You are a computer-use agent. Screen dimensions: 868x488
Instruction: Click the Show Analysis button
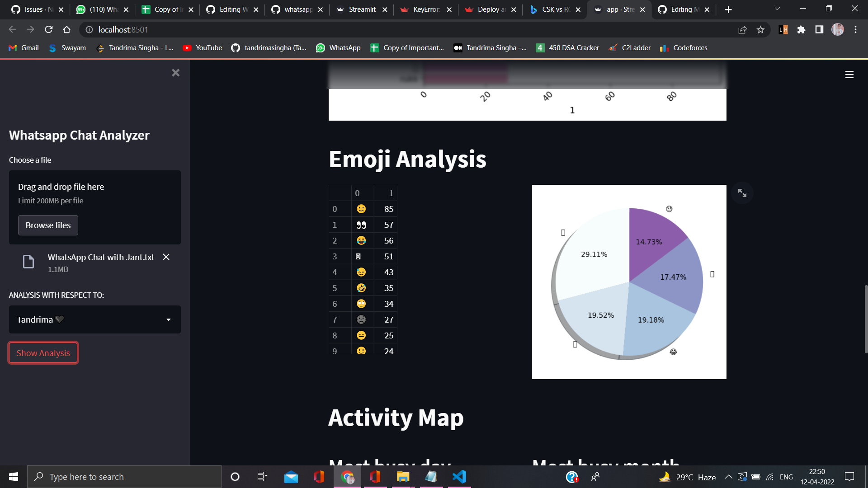coord(43,352)
